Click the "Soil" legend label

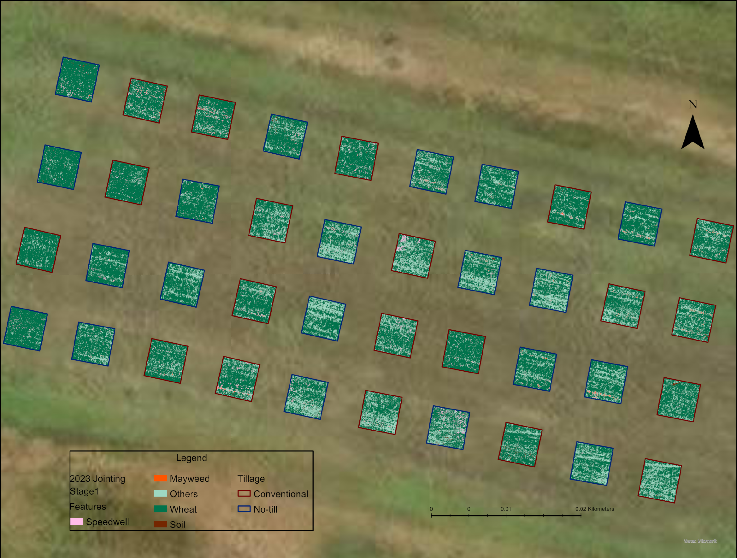coord(177,525)
